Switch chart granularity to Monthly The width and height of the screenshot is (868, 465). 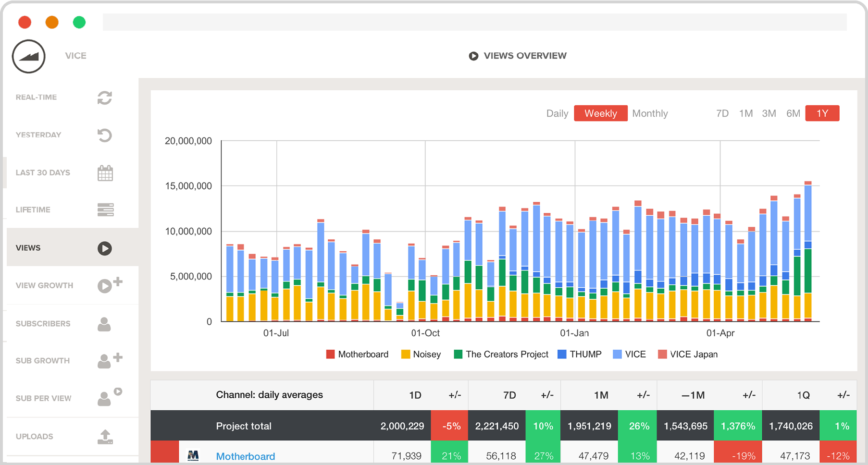tap(650, 113)
